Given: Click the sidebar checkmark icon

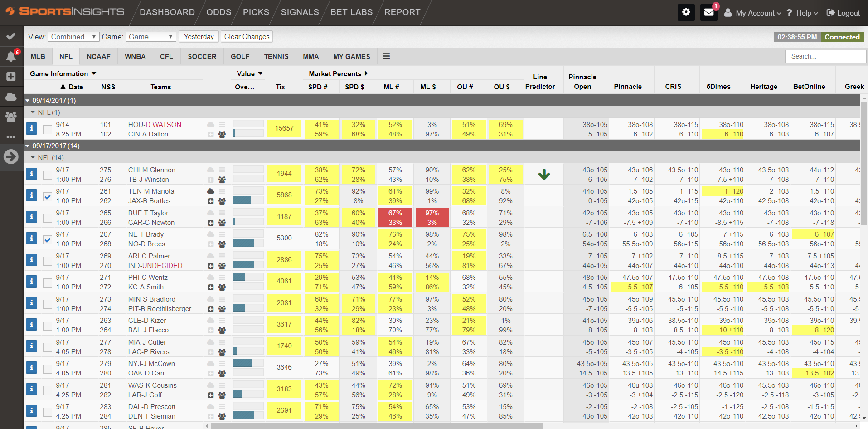Looking at the screenshot, I should [11, 36].
